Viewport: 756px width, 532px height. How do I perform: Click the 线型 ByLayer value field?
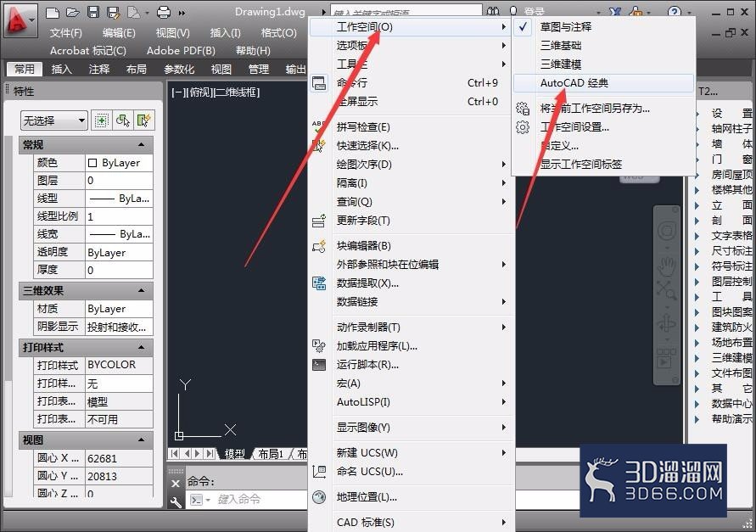click(x=119, y=199)
